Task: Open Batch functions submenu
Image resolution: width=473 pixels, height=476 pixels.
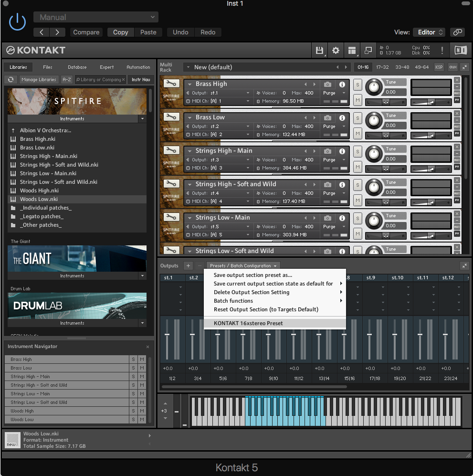Action: click(x=275, y=301)
